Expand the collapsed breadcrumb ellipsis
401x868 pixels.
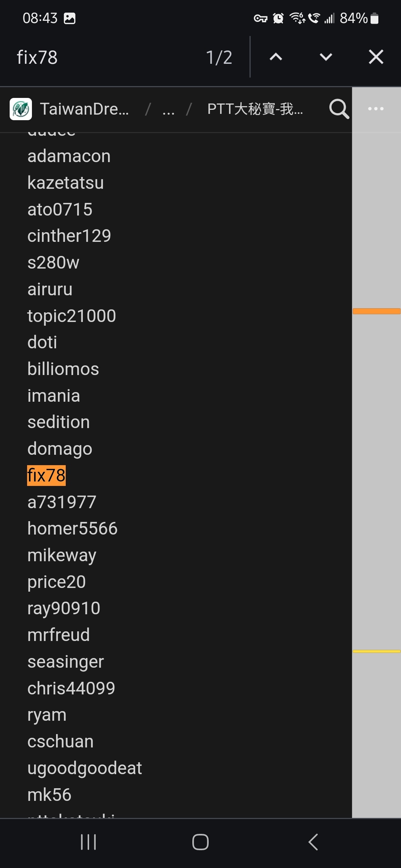pos(169,110)
